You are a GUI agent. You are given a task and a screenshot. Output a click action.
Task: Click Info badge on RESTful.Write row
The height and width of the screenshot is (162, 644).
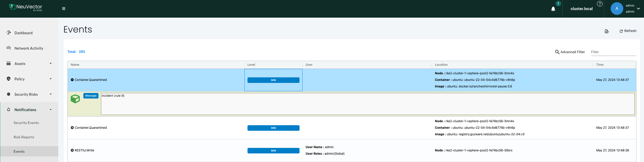[x=273, y=151]
